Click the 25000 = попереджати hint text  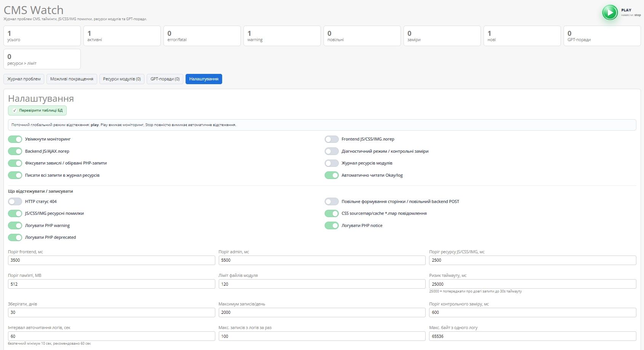pyautogui.click(x=476, y=291)
